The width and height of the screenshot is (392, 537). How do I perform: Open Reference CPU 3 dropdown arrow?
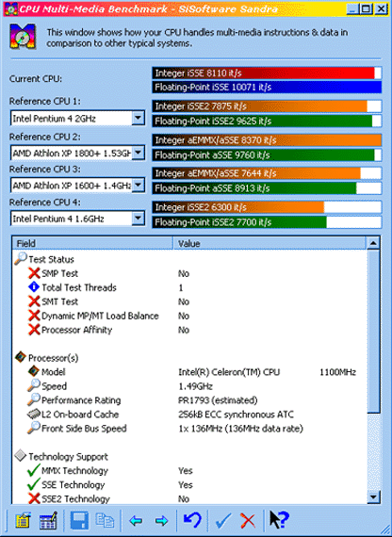click(x=139, y=186)
